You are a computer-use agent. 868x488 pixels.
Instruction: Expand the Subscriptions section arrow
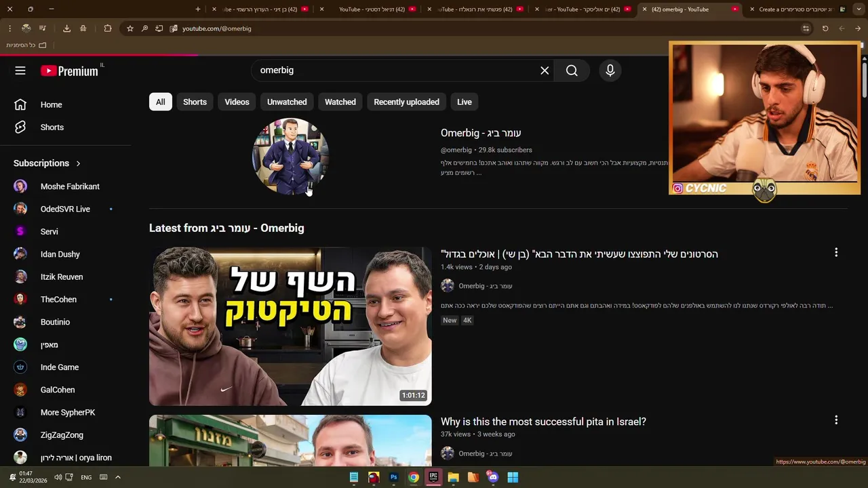pos(78,163)
